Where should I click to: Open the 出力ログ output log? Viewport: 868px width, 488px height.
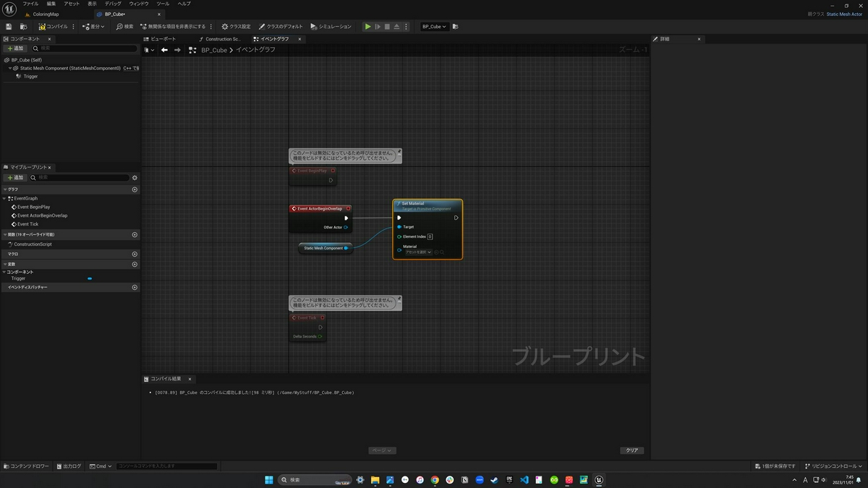pos(69,466)
